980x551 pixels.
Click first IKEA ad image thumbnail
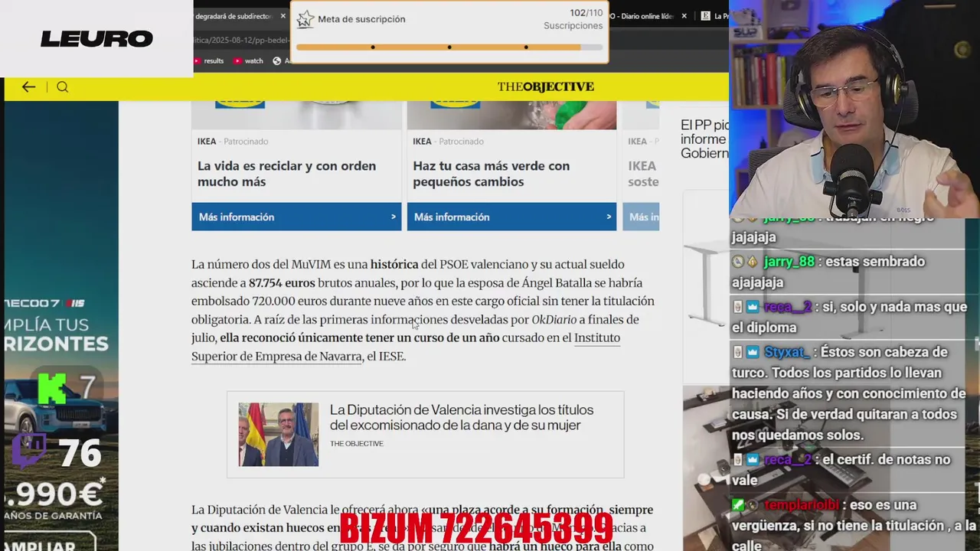point(296,115)
